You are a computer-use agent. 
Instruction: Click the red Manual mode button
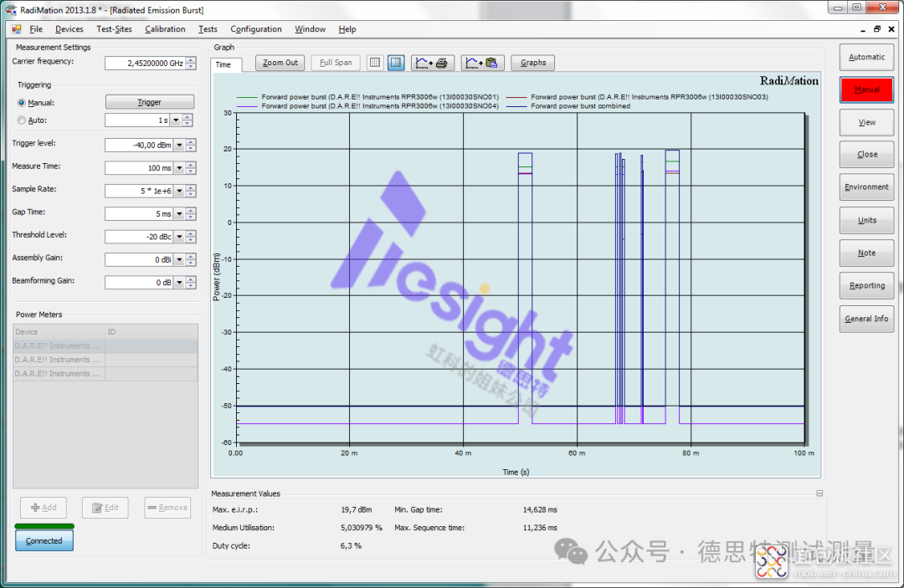(x=866, y=89)
